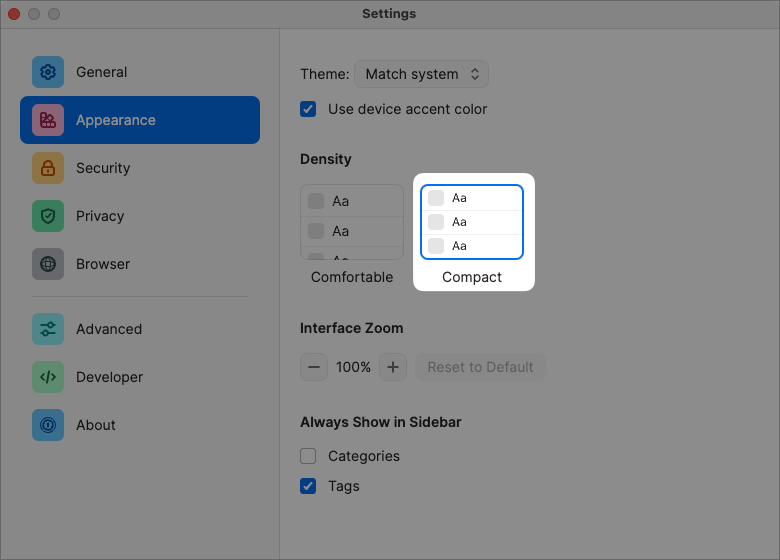This screenshot has width=780, height=560.
Task: Enable Categories in sidebar checkbox
Action: coord(309,456)
